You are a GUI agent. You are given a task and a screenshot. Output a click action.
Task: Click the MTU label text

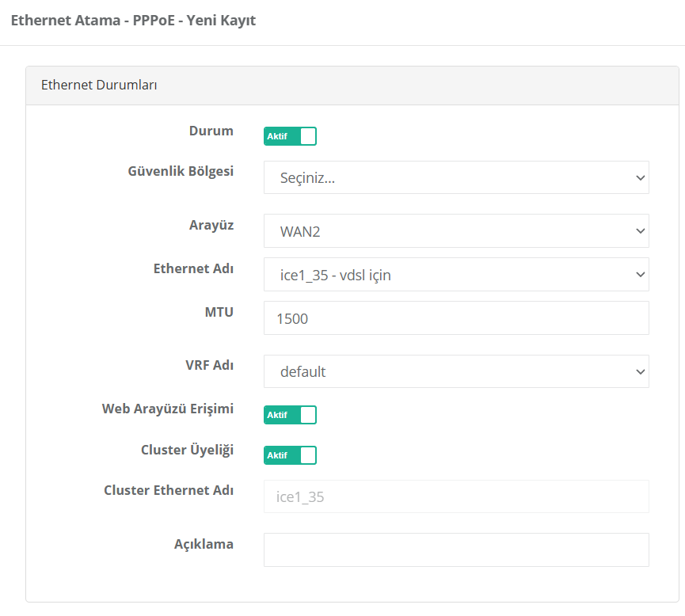tap(219, 312)
